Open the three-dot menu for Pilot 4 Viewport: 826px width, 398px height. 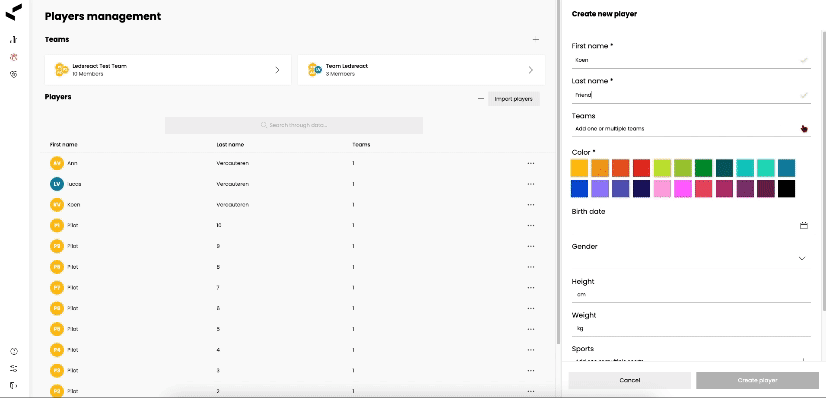tap(530, 350)
